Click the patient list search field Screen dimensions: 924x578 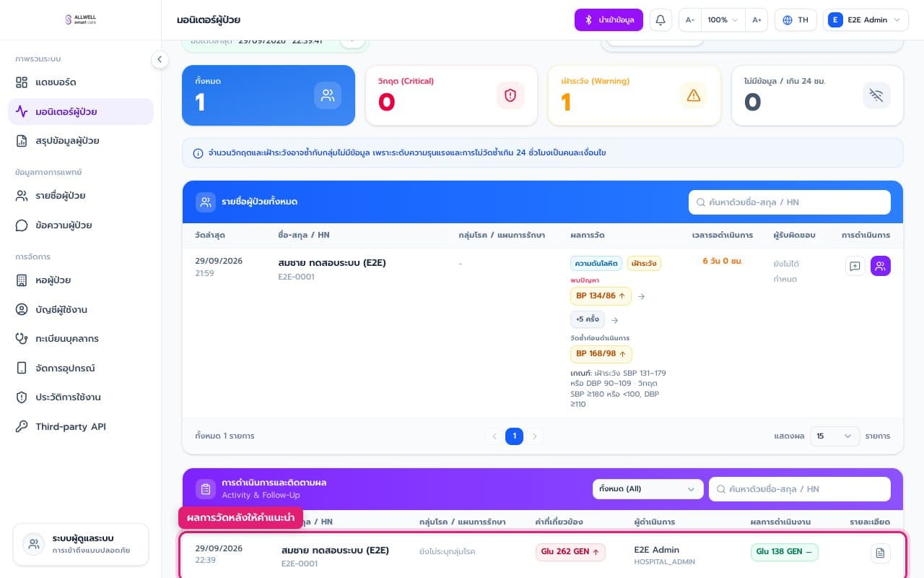pyautogui.click(x=790, y=202)
